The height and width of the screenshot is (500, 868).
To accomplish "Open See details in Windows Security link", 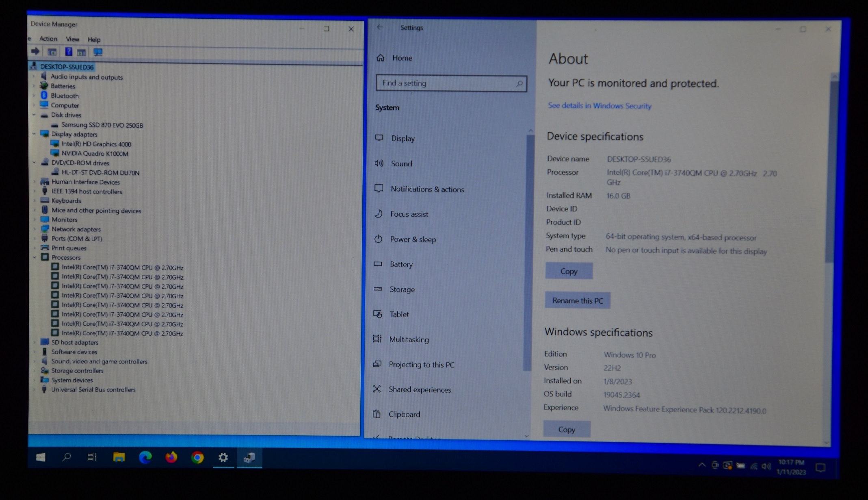I will click(x=600, y=106).
